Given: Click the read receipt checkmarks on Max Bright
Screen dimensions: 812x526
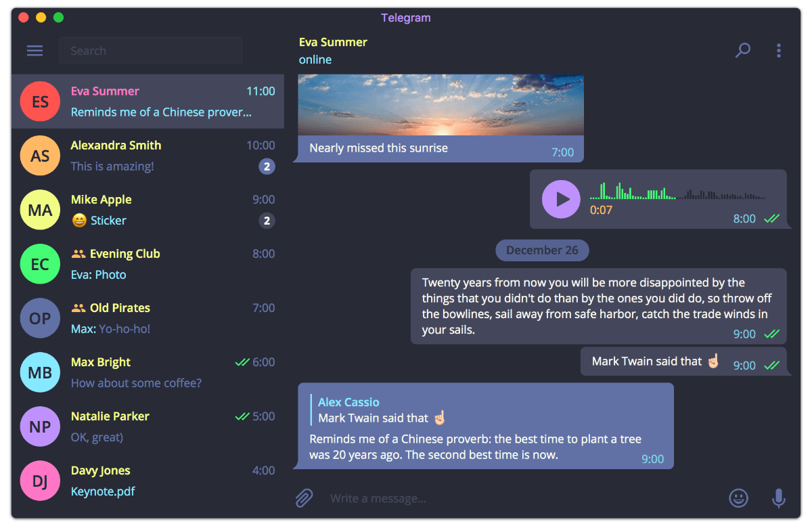Looking at the screenshot, I should point(243,362).
